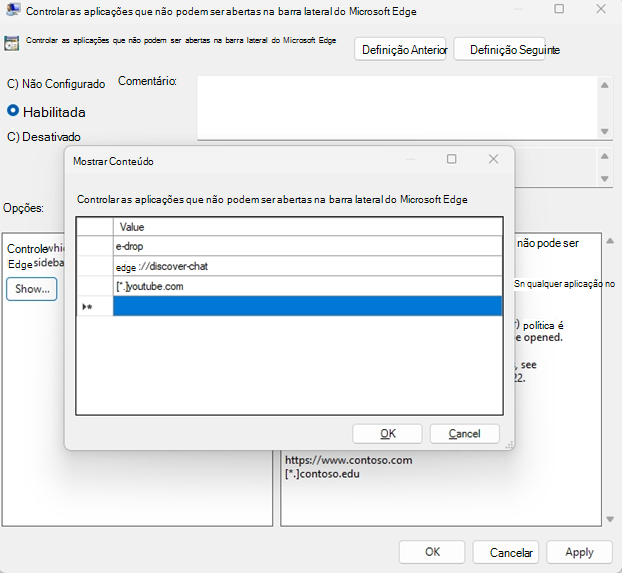Confirm Mostrar Conteúdo dialog with OK
This screenshot has width=622, height=575.
[x=387, y=434]
